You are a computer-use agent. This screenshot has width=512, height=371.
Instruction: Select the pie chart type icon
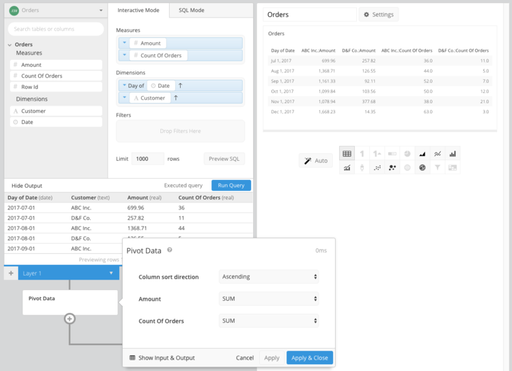point(407,154)
